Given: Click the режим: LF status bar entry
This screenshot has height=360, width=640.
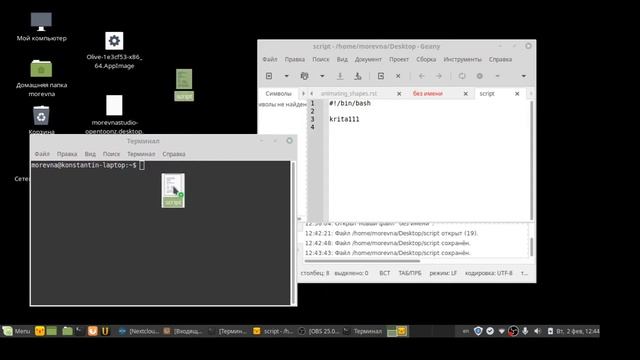Looking at the screenshot, I should tap(443, 273).
